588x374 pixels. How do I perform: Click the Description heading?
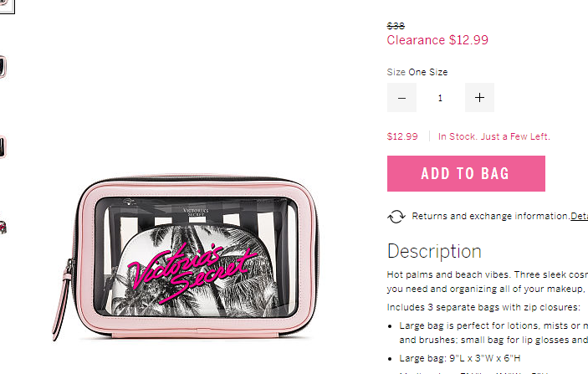point(434,251)
